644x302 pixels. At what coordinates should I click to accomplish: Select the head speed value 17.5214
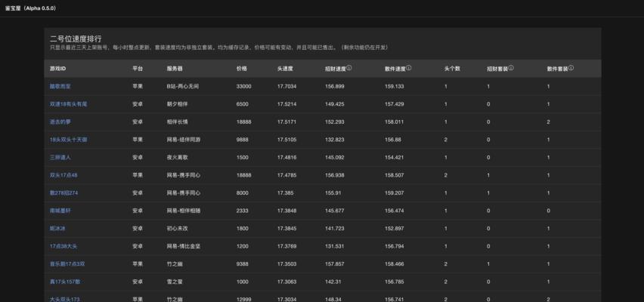pos(286,104)
